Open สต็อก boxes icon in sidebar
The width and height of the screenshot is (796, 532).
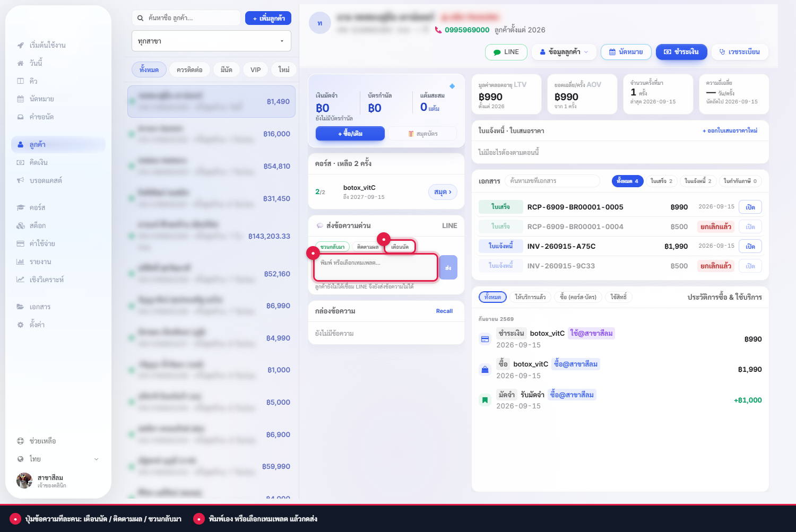tap(20, 225)
